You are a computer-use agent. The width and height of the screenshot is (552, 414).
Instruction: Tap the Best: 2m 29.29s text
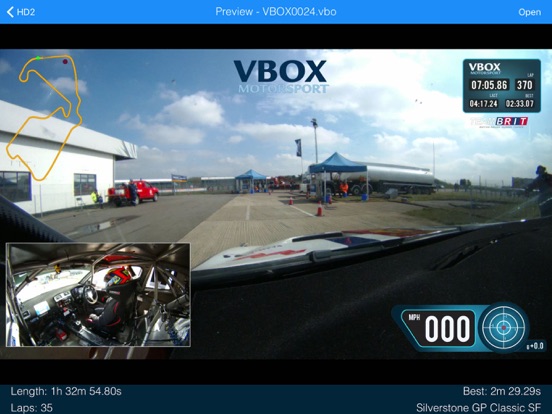click(x=502, y=391)
